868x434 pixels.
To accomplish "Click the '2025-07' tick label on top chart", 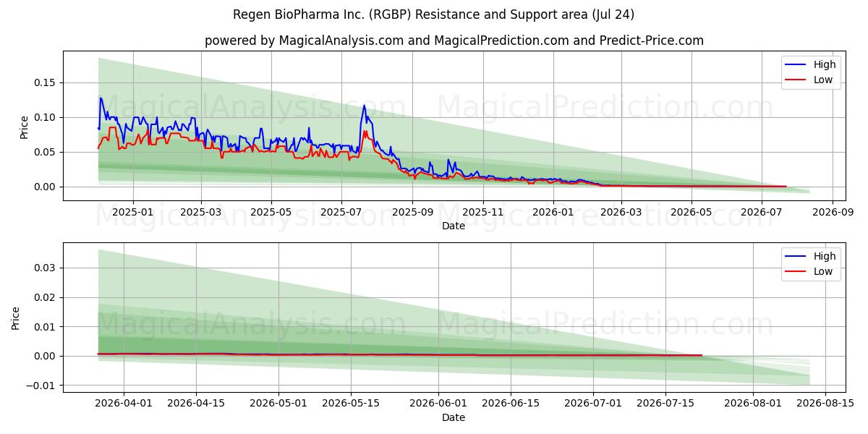I will (341, 212).
